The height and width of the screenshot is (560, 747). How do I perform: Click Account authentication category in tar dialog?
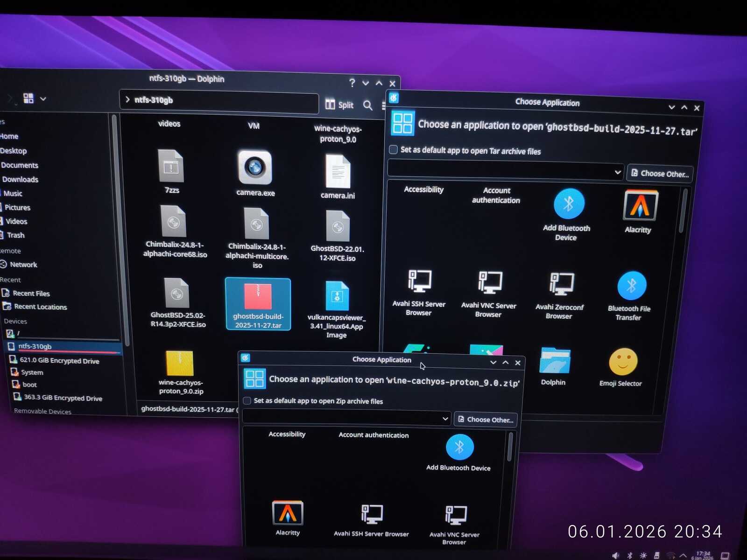(496, 195)
